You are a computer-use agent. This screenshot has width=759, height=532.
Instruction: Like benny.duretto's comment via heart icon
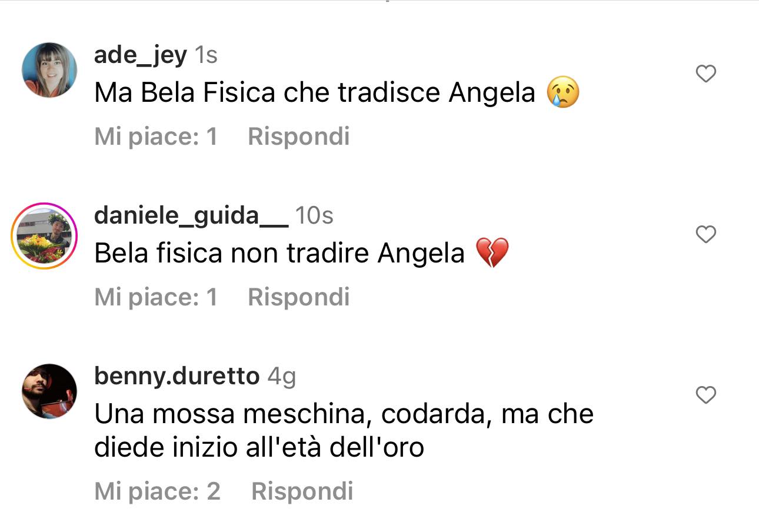pyautogui.click(x=705, y=395)
